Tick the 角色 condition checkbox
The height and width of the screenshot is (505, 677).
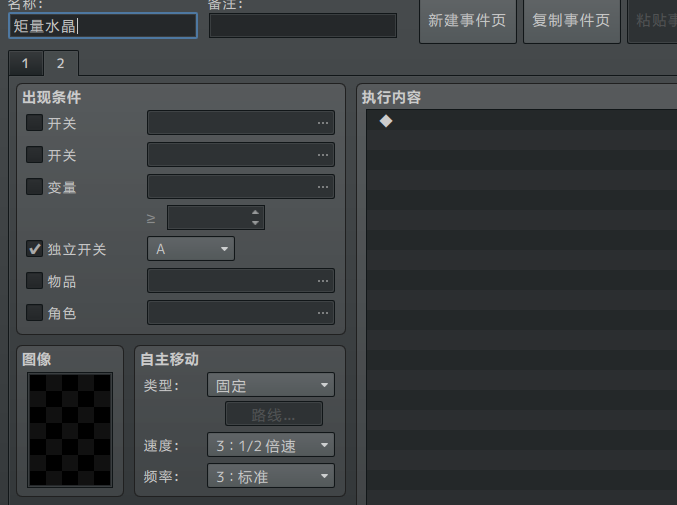(35, 313)
